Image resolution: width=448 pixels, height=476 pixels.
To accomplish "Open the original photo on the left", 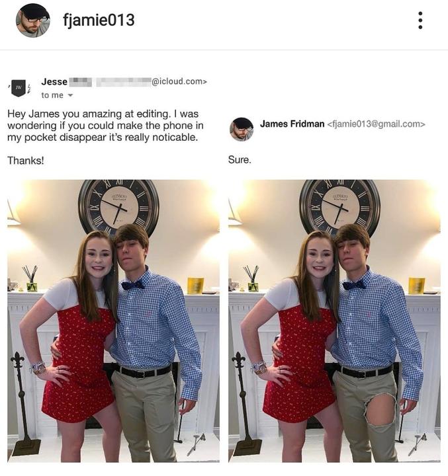I will (113, 321).
